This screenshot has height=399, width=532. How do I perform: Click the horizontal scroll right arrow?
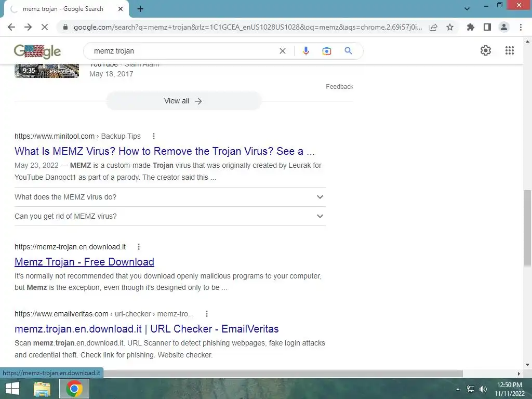point(519,374)
